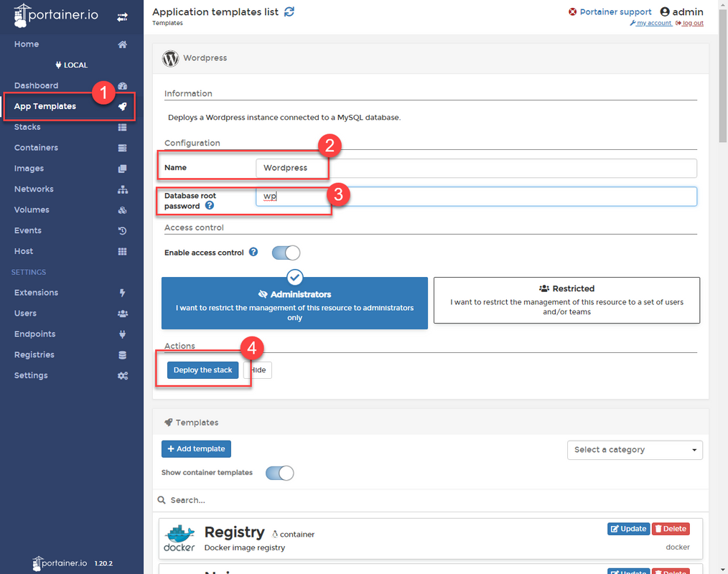This screenshot has width=728, height=574.
Task: Click the sidebar collapse arrows icon
Action: (122, 17)
